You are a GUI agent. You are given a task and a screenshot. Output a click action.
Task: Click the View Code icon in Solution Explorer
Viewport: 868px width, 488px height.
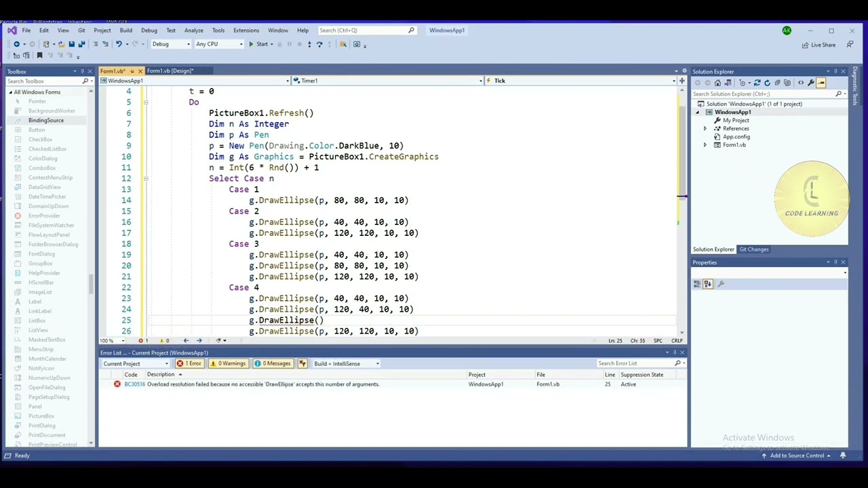tap(801, 83)
